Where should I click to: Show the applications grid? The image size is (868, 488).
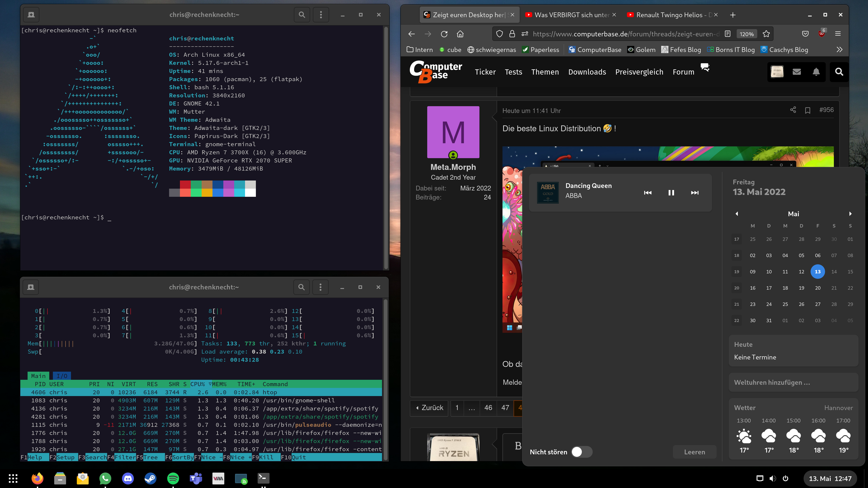(13, 478)
